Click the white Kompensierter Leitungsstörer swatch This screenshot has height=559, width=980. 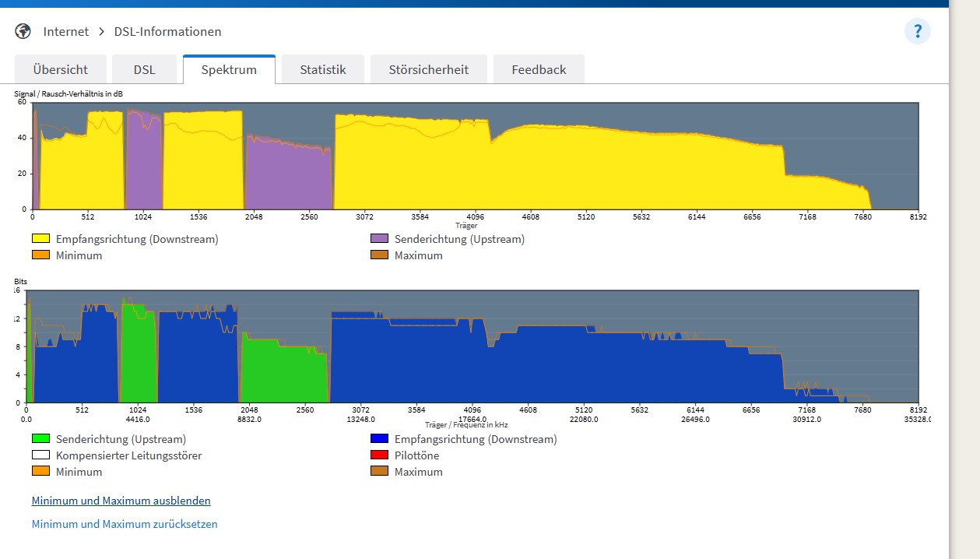[x=40, y=455]
